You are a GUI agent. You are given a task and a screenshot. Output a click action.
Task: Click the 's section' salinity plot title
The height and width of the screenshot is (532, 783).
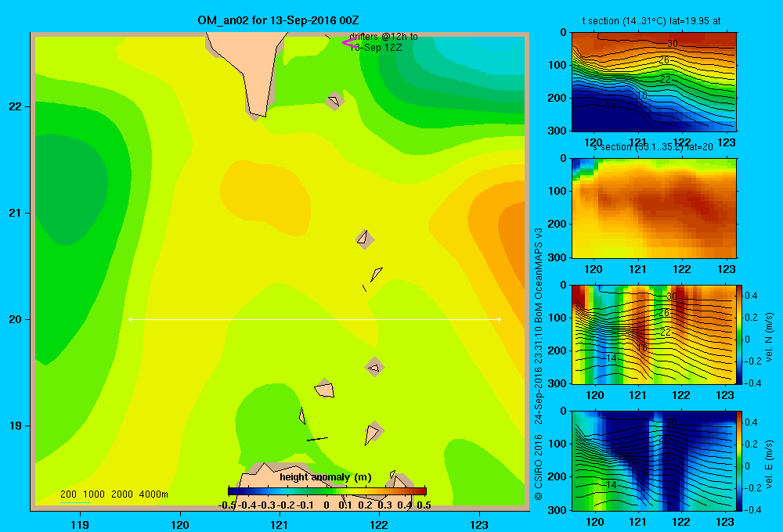point(653,147)
